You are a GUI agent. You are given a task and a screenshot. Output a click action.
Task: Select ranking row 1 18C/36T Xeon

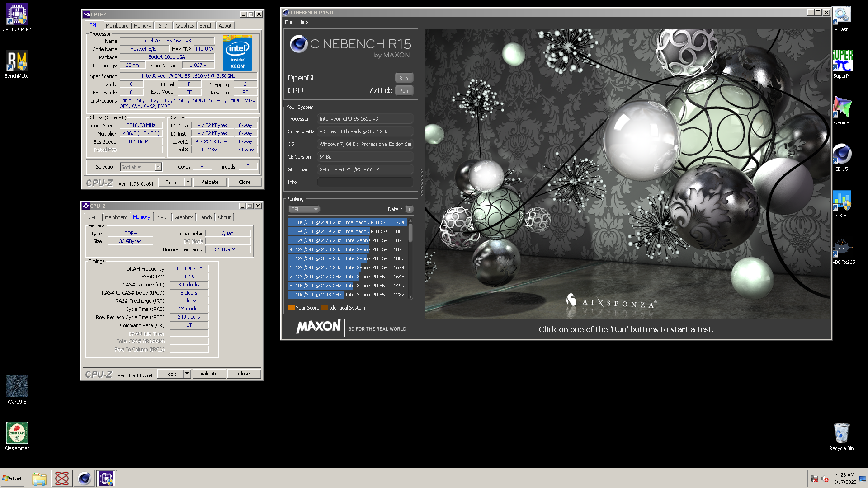coord(347,222)
